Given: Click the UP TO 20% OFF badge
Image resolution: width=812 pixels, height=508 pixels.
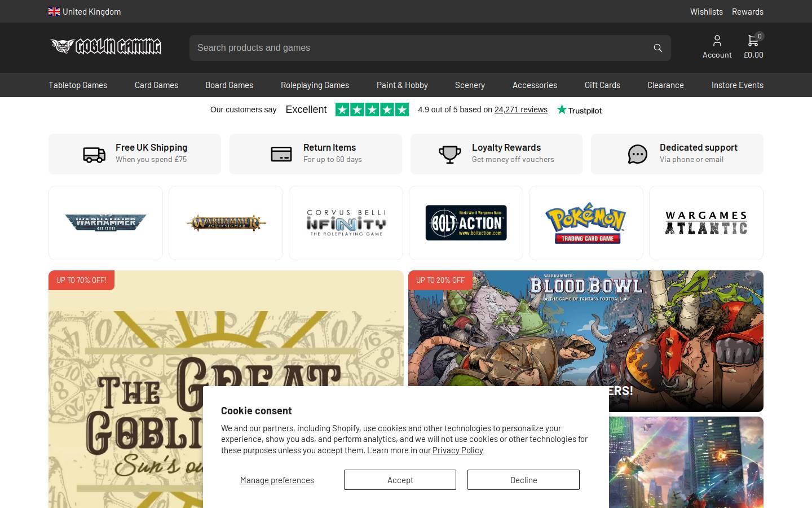Looking at the screenshot, I should pyautogui.click(x=440, y=280).
